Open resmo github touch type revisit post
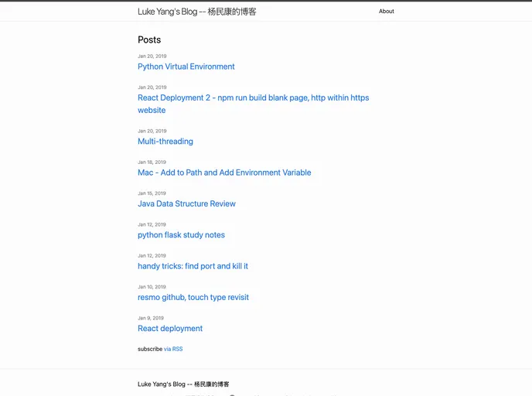This screenshot has height=396, width=532. point(193,297)
